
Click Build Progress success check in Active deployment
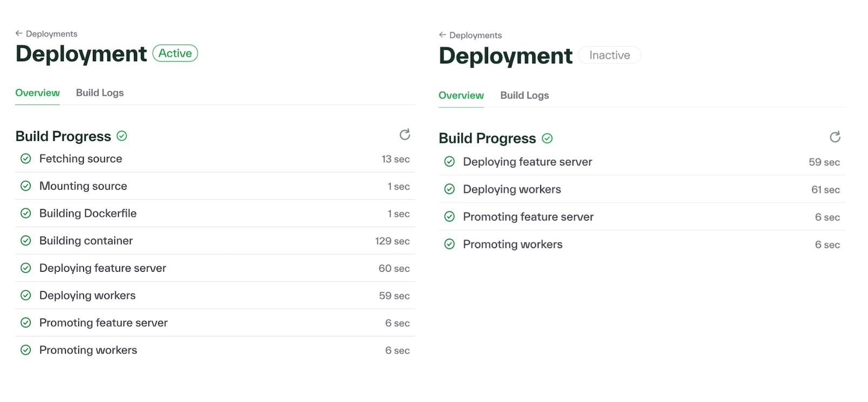point(122,136)
